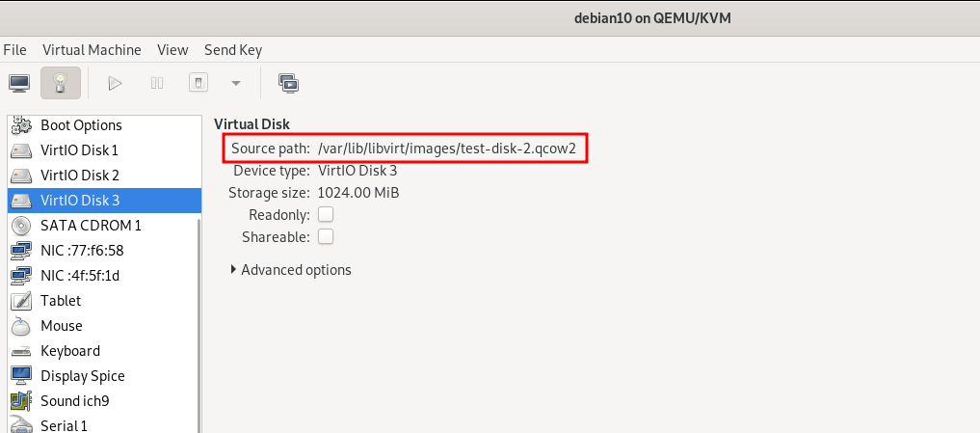
Task: Open the Virtual Machine menu
Action: tap(92, 50)
